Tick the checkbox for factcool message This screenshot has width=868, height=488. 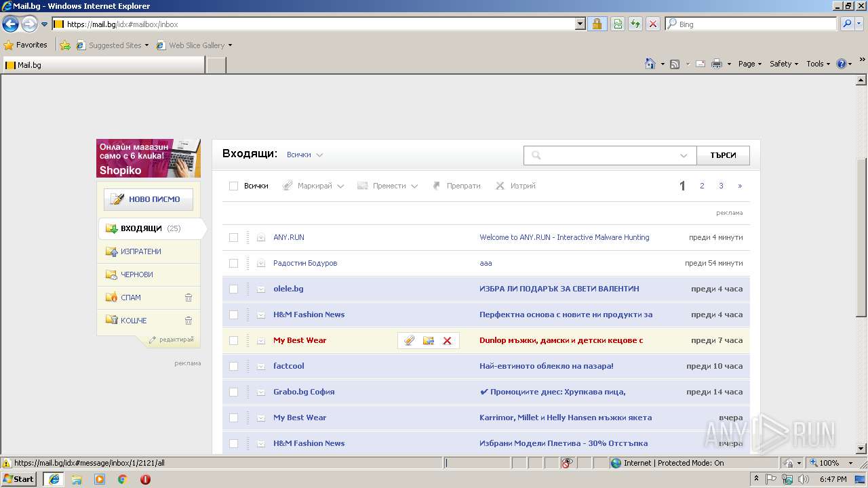click(233, 366)
